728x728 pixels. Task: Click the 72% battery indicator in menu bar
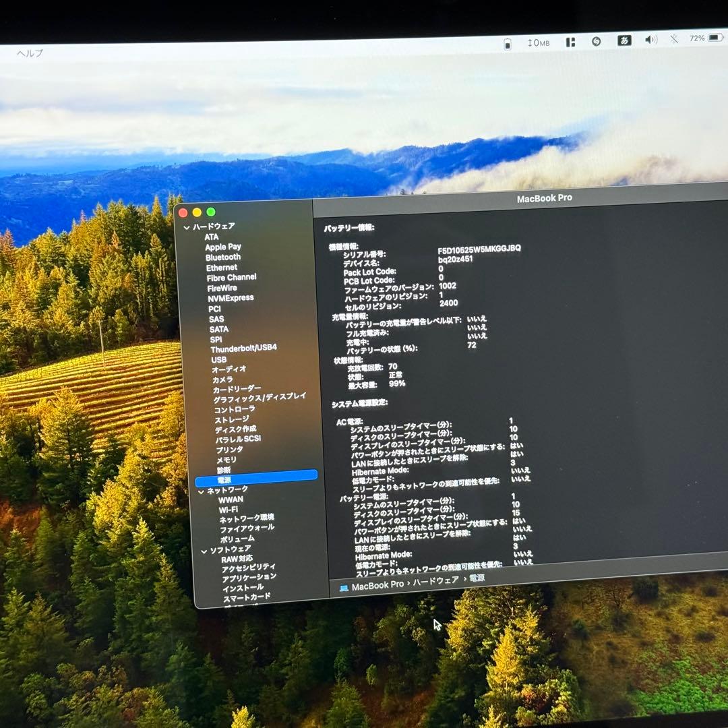coord(706,38)
